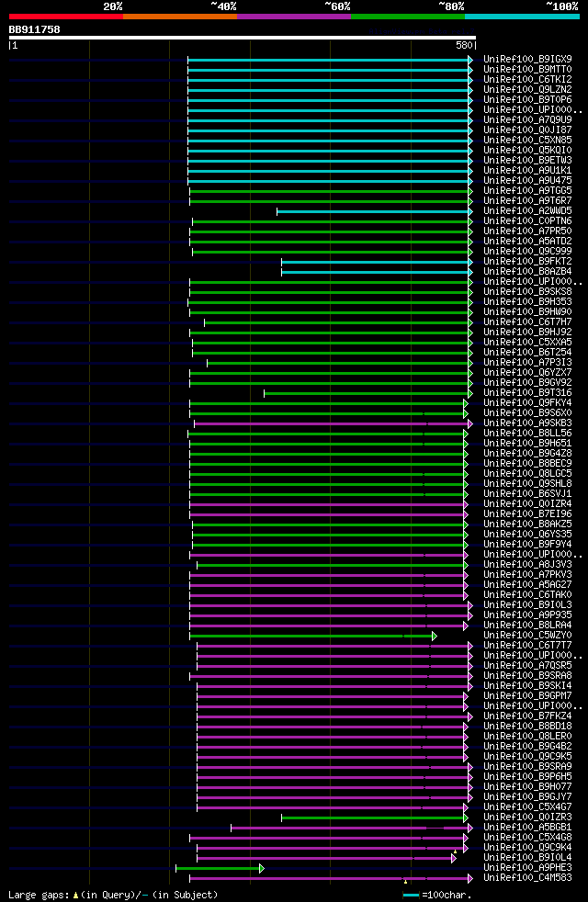Open hit UniRef100_A7Q9U9
This screenshot has height=902, width=588.
coord(527,120)
